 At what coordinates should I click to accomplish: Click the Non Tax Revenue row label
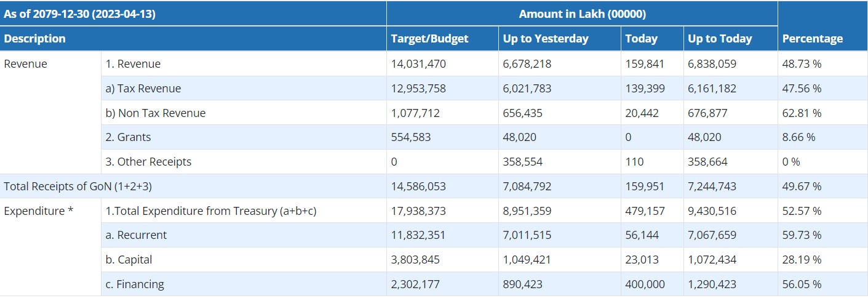tap(156, 113)
